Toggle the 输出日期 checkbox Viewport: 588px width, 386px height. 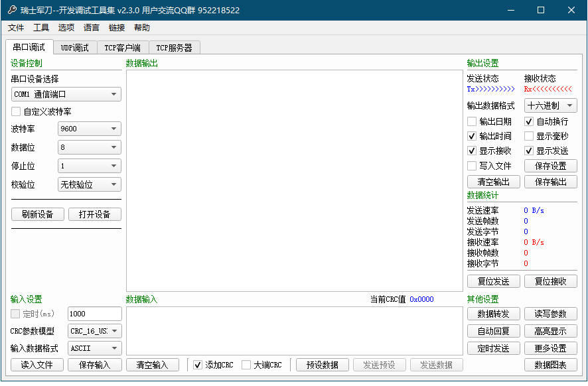pyautogui.click(x=472, y=121)
